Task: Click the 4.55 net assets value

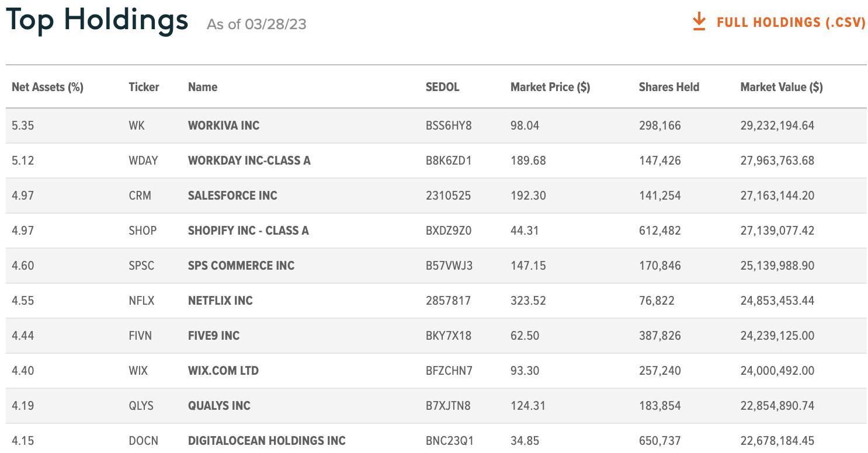Action: tap(23, 301)
